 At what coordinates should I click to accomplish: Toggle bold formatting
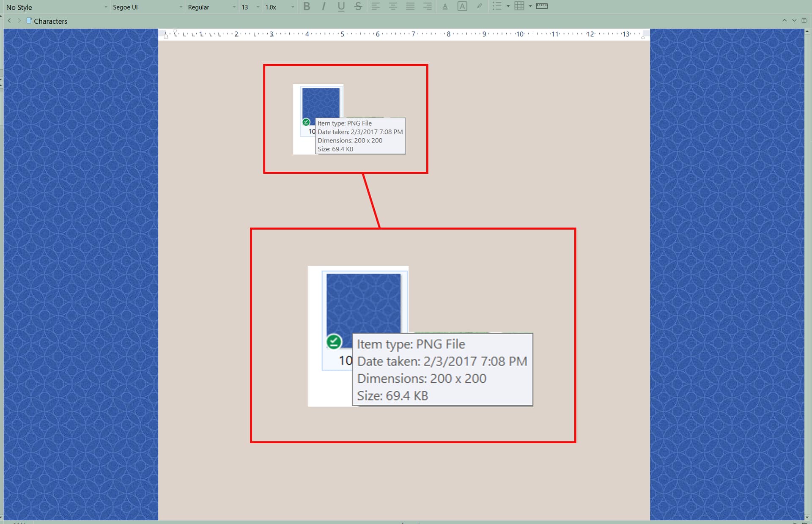click(x=307, y=6)
